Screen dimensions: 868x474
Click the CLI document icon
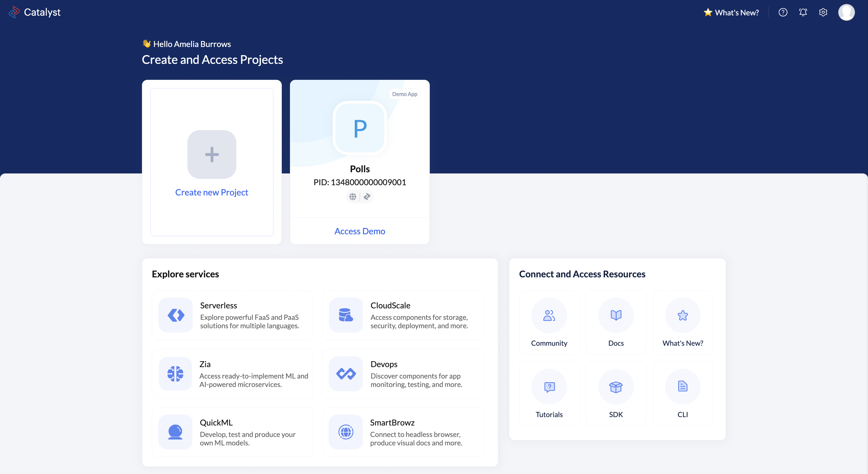coord(682,386)
